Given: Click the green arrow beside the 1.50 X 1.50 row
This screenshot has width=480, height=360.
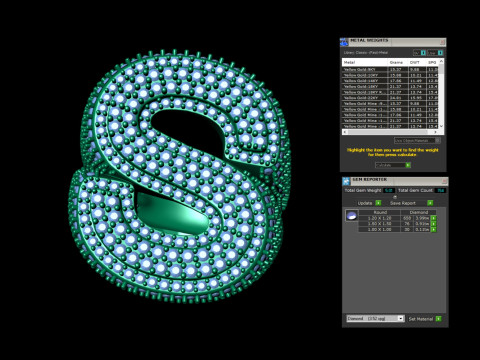Looking at the screenshot, I should pyautogui.click(x=434, y=224).
